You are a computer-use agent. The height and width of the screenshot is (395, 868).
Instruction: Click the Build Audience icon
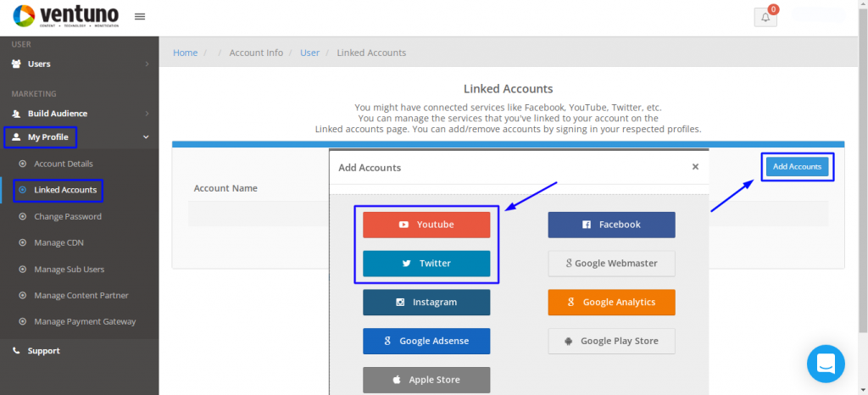tap(17, 114)
